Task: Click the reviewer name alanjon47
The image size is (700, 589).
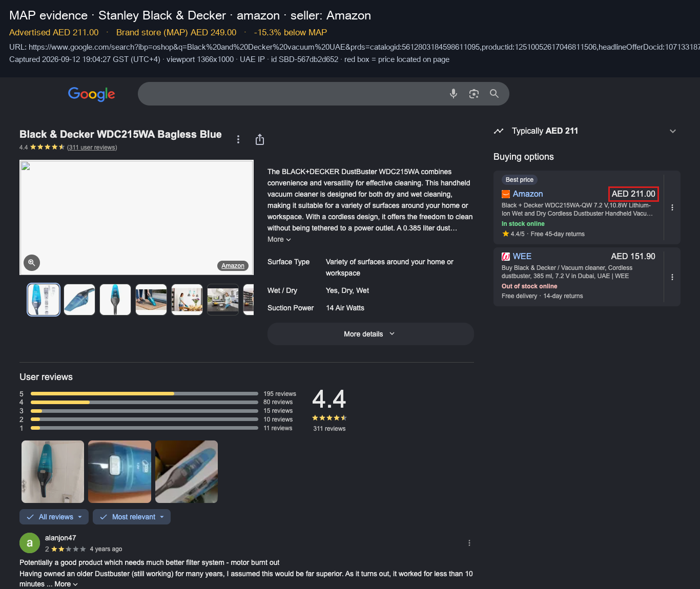Action: pos(60,538)
